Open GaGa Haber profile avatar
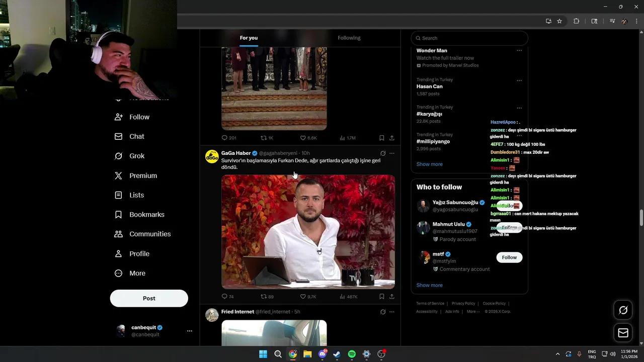Viewport: 644px width, 362px height. (x=212, y=156)
